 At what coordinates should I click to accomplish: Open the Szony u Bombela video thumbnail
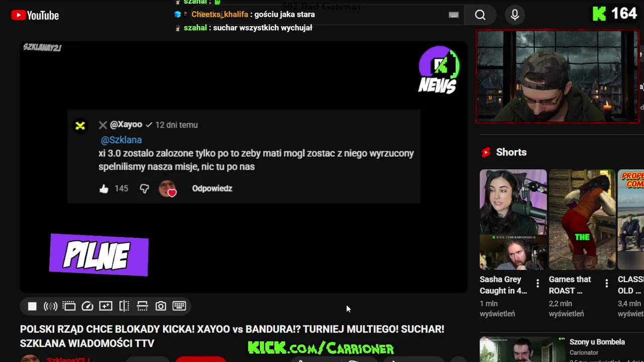[x=522, y=349]
